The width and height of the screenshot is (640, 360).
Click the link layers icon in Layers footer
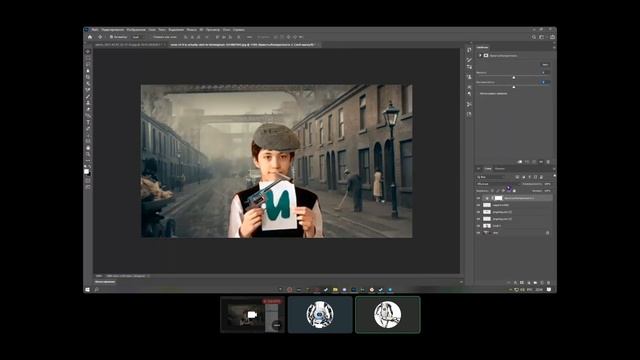508,282
